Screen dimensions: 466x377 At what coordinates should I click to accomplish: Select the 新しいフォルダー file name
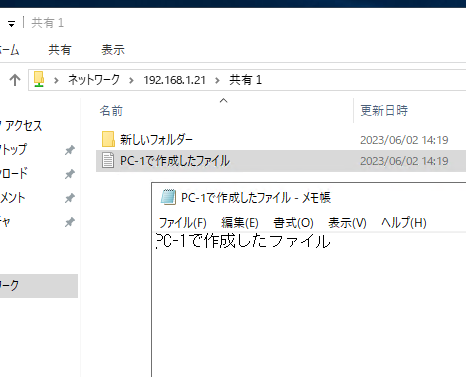pyautogui.click(x=156, y=139)
